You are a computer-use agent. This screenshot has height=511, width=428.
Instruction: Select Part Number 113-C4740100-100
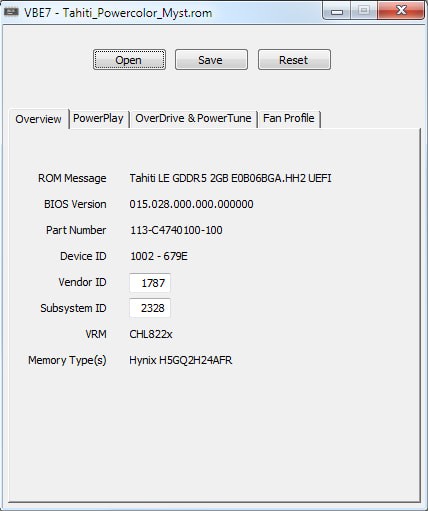[x=176, y=230]
